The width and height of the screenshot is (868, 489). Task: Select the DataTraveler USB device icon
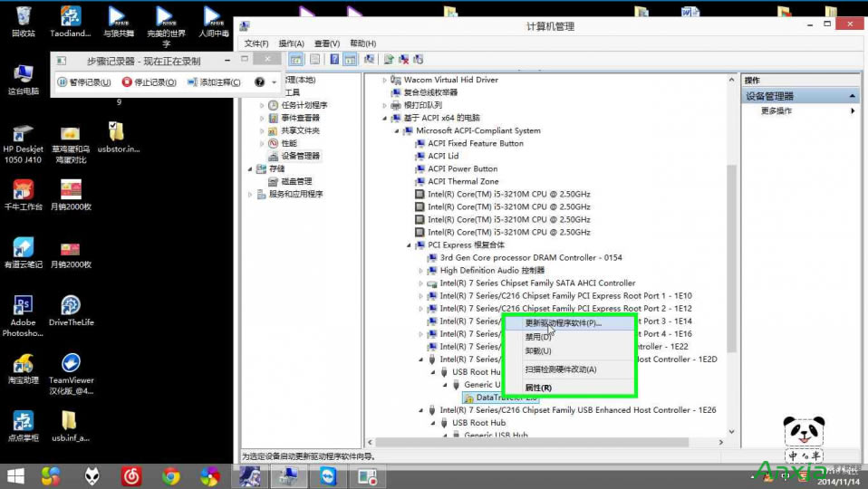(468, 398)
